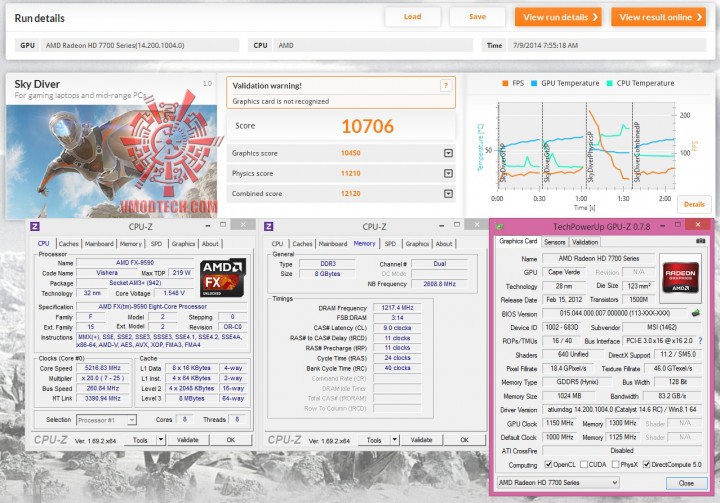
Task: Open About tab in right CPU-Z window
Action: [444, 243]
